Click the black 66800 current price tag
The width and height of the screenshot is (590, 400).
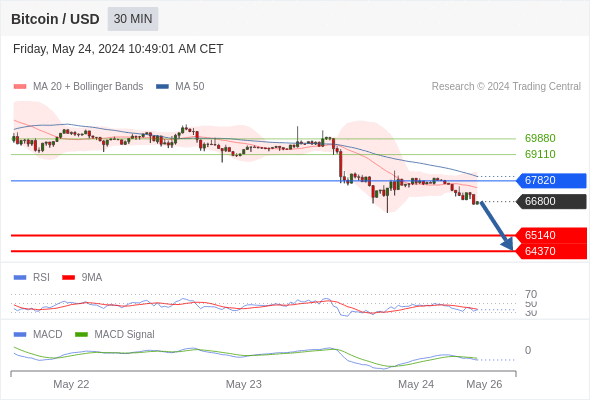[x=551, y=201]
